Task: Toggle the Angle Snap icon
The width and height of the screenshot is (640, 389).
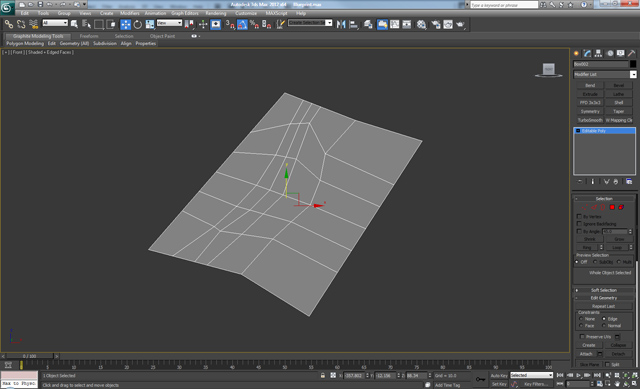Action: click(x=242, y=24)
